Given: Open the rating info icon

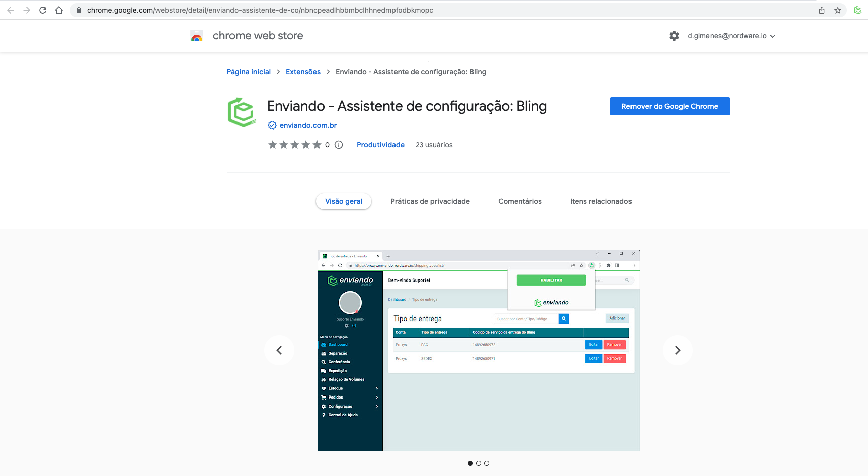Looking at the screenshot, I should 339,145.
